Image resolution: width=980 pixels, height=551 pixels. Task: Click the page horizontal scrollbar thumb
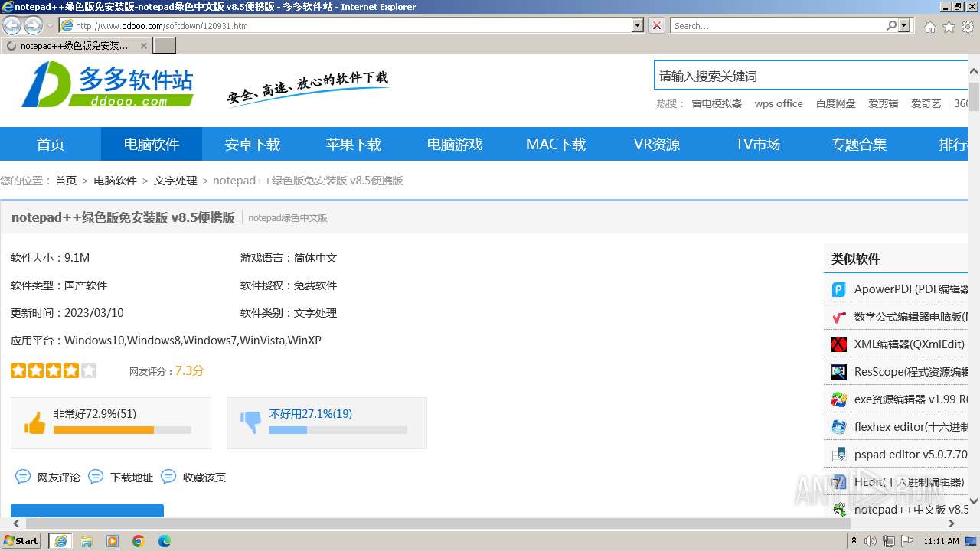[x=436, y=523]
